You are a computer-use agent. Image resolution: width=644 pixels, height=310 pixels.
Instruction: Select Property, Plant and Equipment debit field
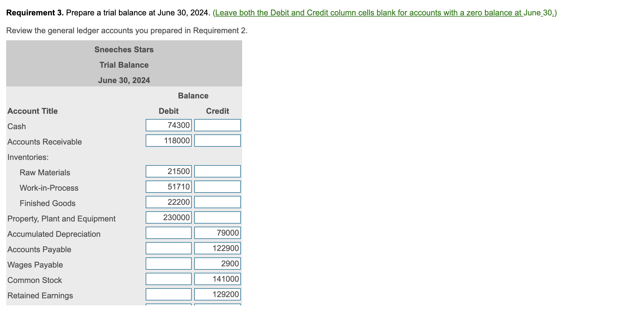(x=169, y=217)
